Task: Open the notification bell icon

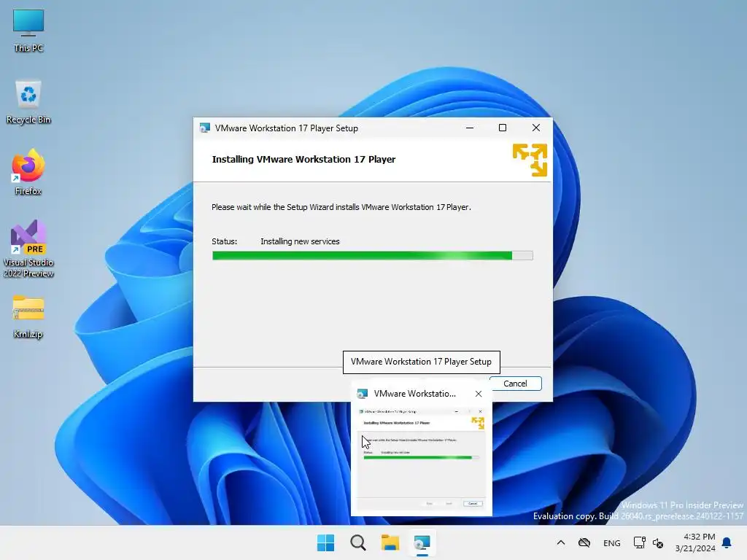Action: coord(727,542)
